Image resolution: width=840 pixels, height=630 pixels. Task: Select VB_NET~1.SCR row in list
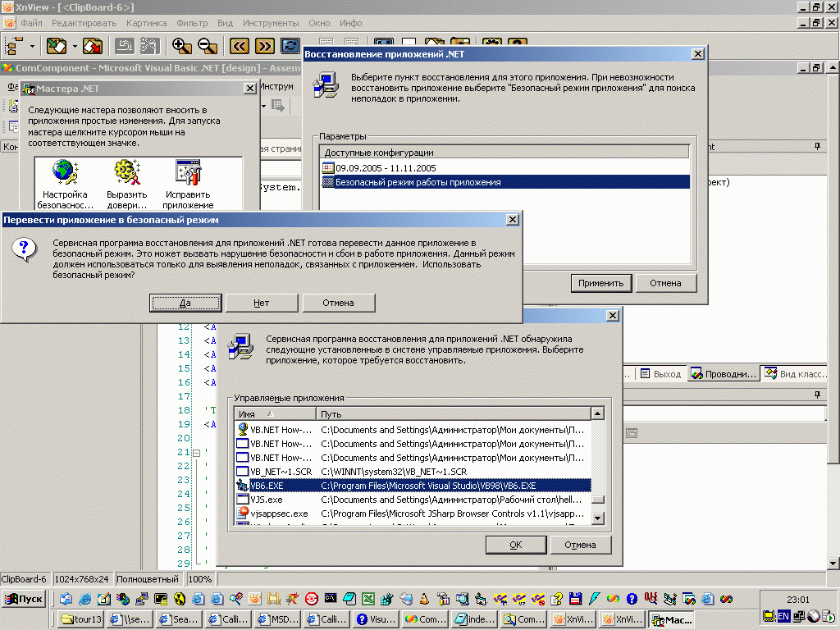413,472
